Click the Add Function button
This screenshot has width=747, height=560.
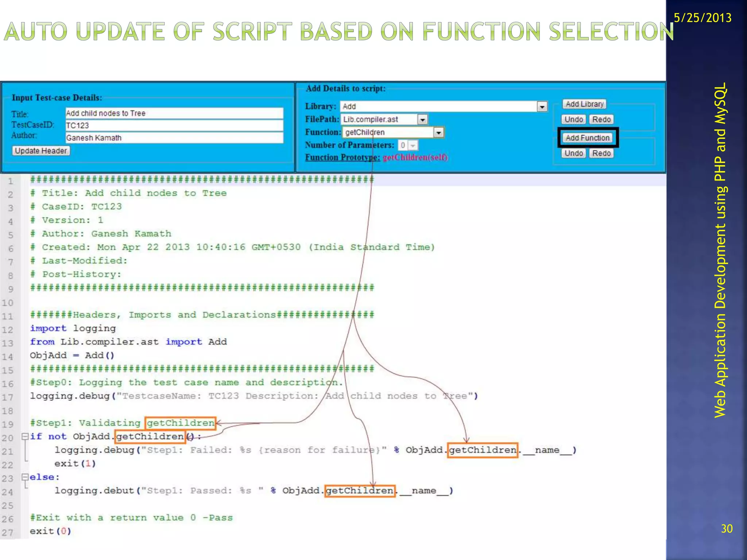point(587,138)
